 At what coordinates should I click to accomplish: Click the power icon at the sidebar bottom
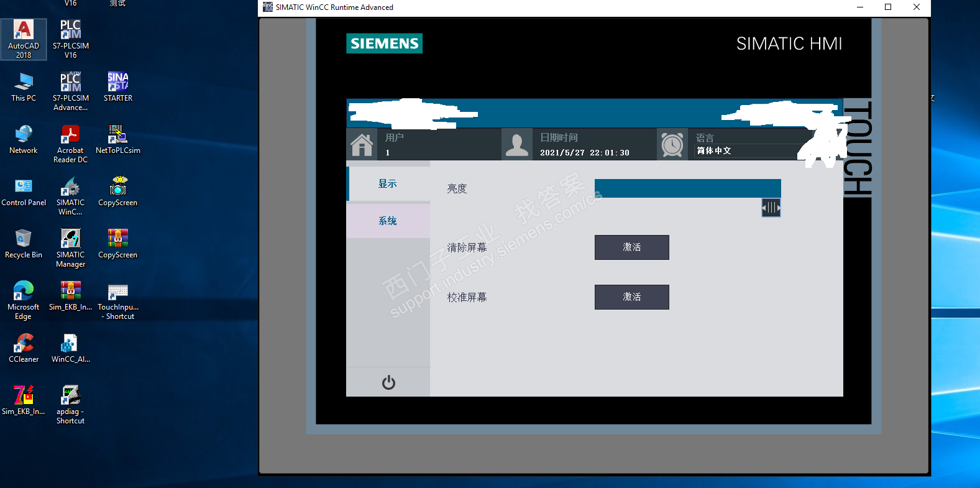point(388,382)
